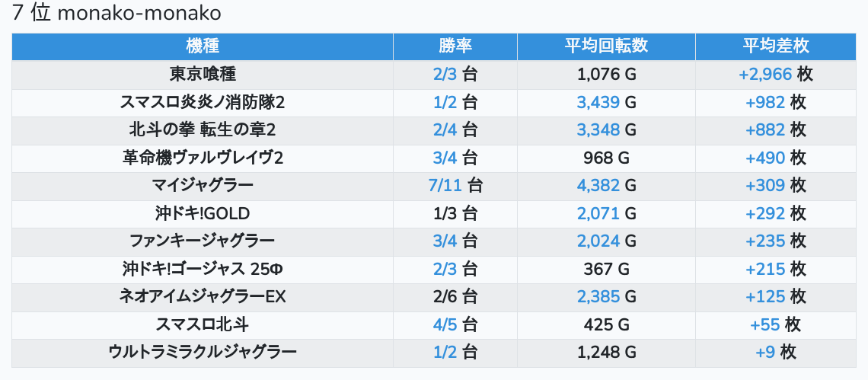868x380 pixels.
Task: Click the 7/11 win rate link
Action: (x=445, y=186)
